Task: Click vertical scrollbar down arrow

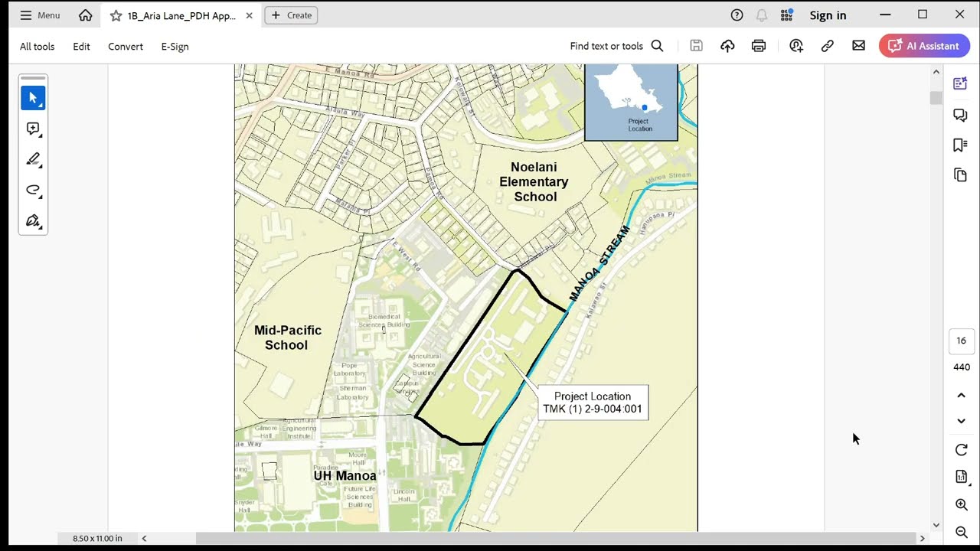Action: tap(936, 525)
